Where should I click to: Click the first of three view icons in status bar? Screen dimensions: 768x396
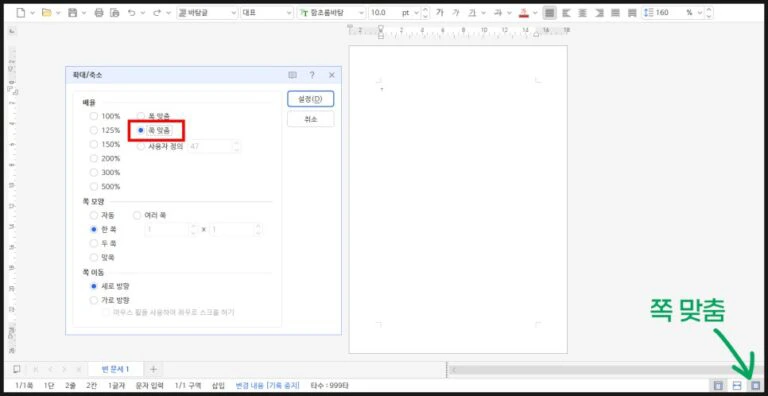[718, 386]
